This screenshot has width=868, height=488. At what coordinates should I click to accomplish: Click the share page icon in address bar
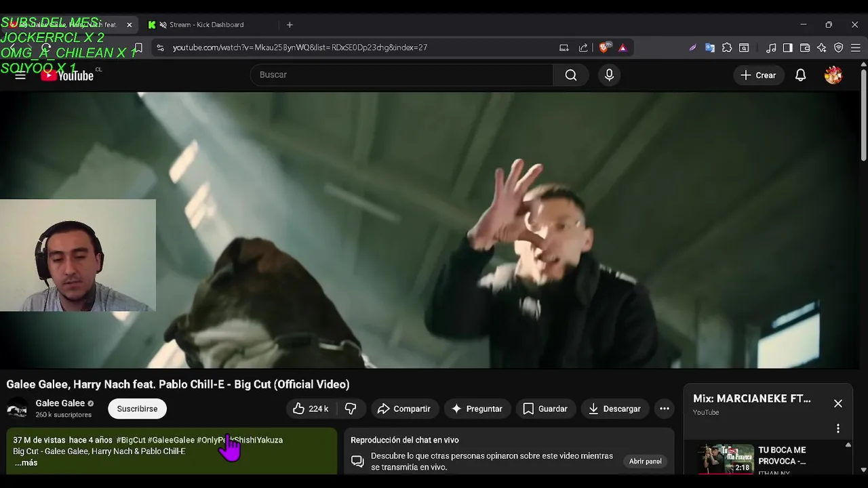pos(583,47)
